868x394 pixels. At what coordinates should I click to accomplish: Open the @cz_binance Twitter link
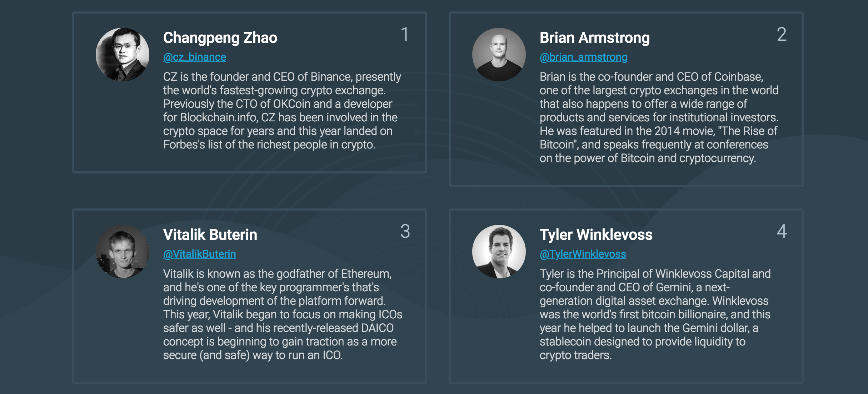pyautogui.click(x=194, y=57)
